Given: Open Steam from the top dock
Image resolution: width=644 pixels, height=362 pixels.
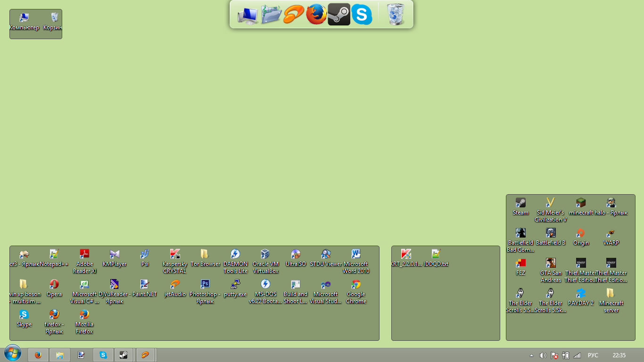Looking at the screenshot, I should pyautogui.click(x=339, y=14).
